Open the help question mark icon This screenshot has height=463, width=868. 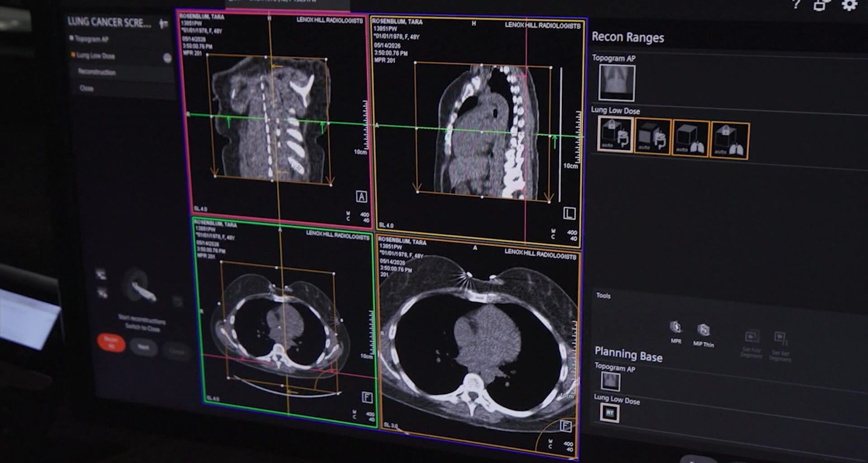click(797, 4)
